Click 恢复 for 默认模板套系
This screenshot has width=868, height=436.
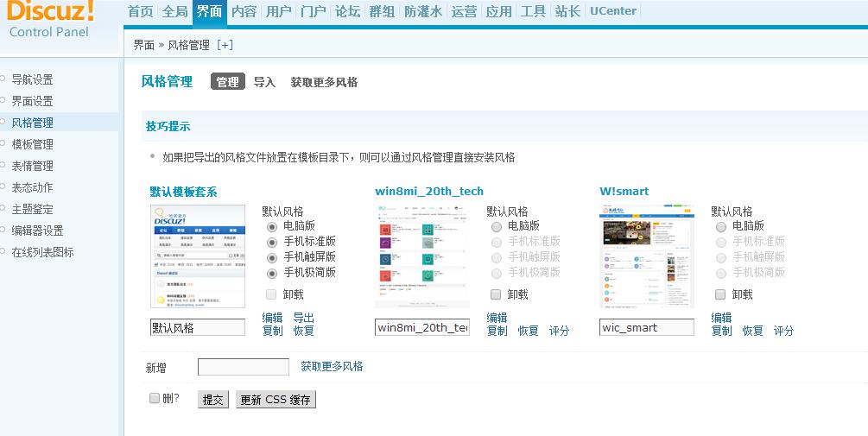coord(303,331)
